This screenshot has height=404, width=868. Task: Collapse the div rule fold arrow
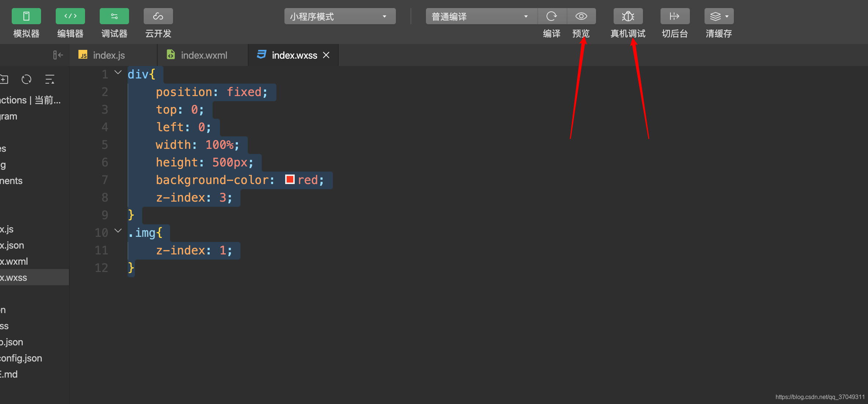point(118,73)
